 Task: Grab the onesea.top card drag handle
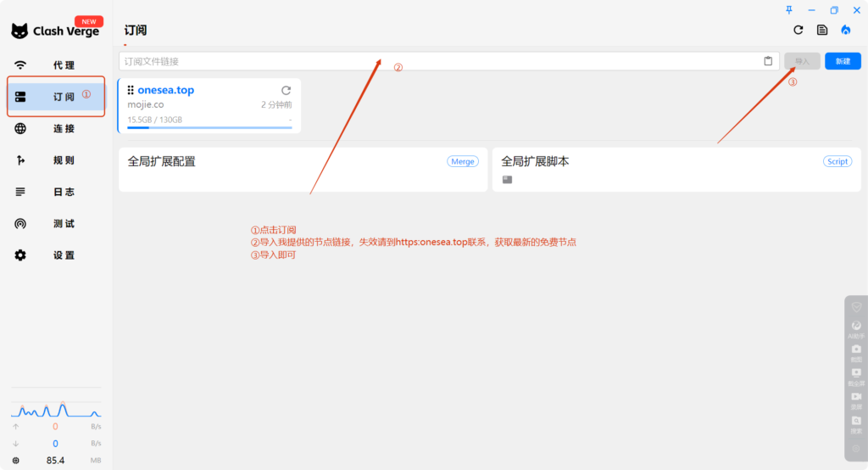tap(131, 90)
